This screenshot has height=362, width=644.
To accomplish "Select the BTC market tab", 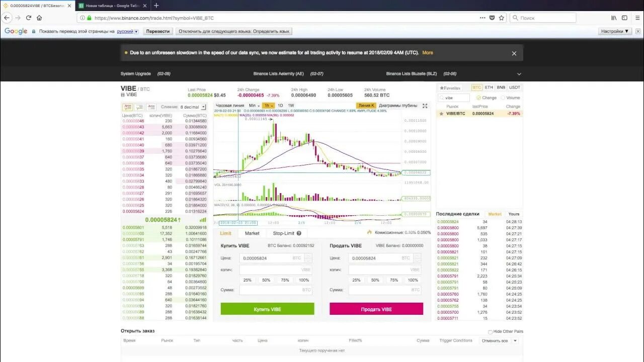I will tap(476, 87).
